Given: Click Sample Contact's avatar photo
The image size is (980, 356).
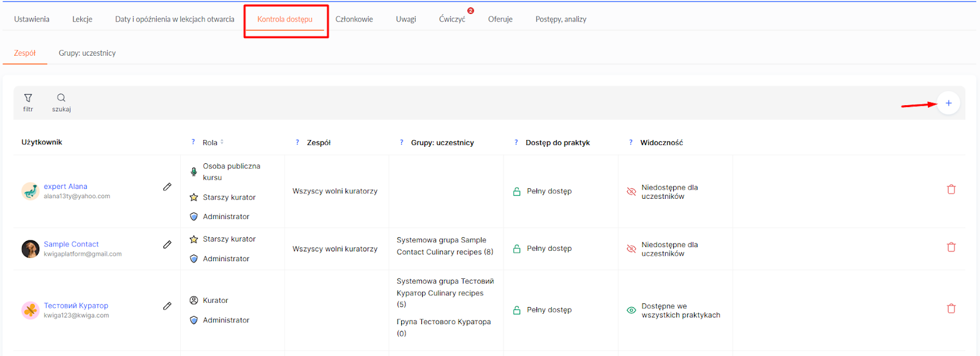Looking at the screenshot, I should pyautogui.click(x=30, y=249).
